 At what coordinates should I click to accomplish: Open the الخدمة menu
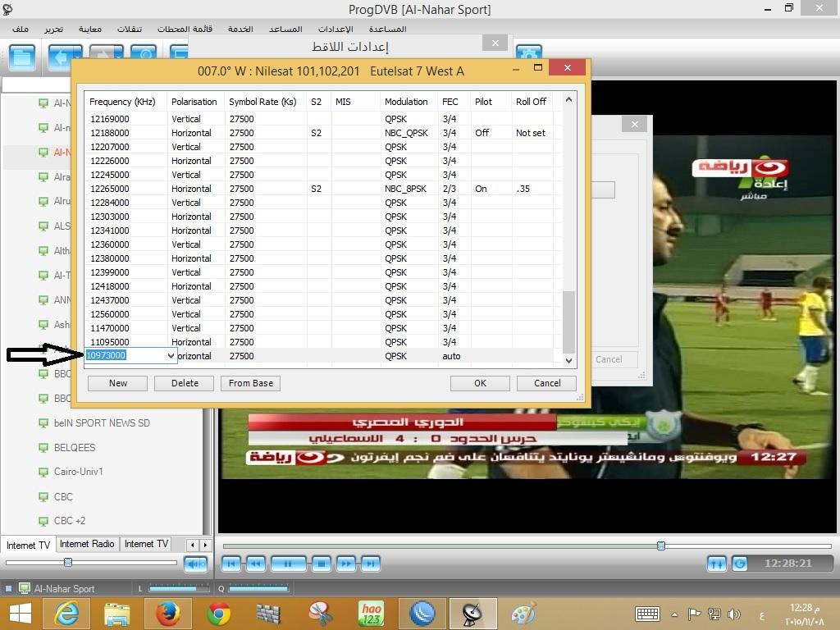(x=240, y=29)
